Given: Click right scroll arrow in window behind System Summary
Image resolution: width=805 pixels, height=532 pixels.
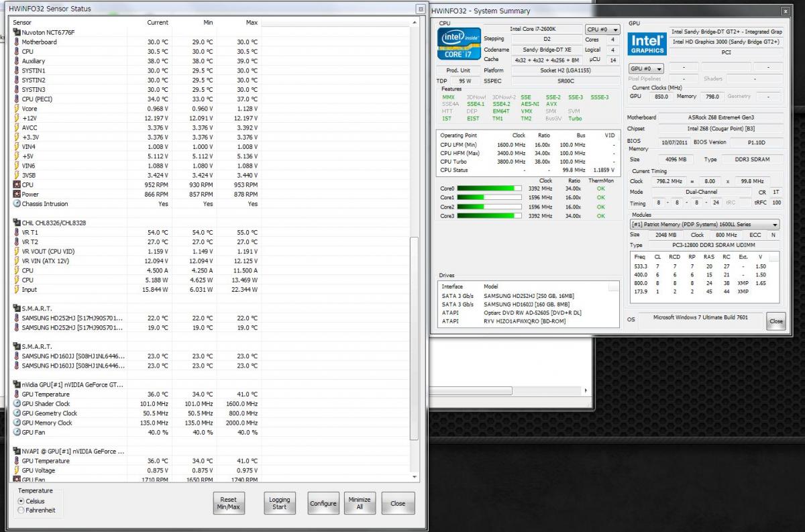Looking at the screenshot, I should pyautogui.click(x=586, y=390).
